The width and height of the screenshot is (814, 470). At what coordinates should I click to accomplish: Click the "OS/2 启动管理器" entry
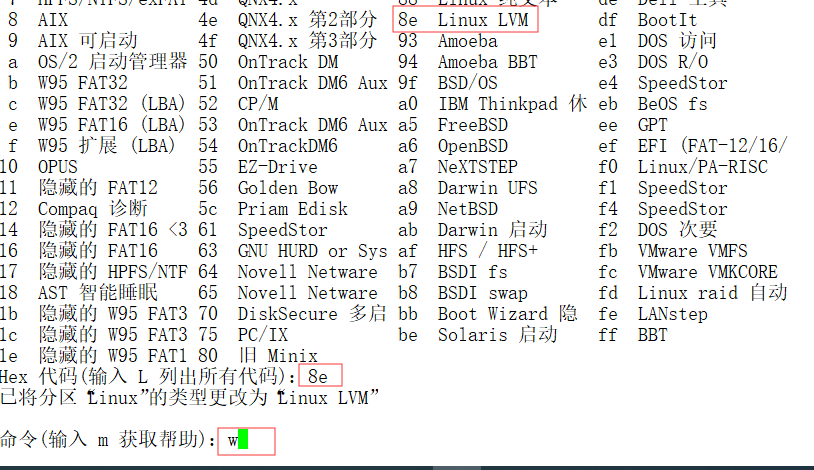[112, 62]
